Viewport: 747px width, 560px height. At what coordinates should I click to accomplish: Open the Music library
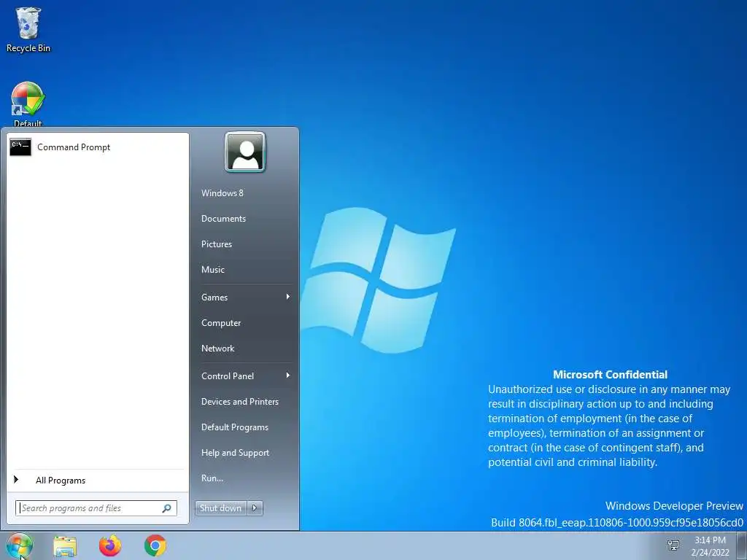point(213,270)
